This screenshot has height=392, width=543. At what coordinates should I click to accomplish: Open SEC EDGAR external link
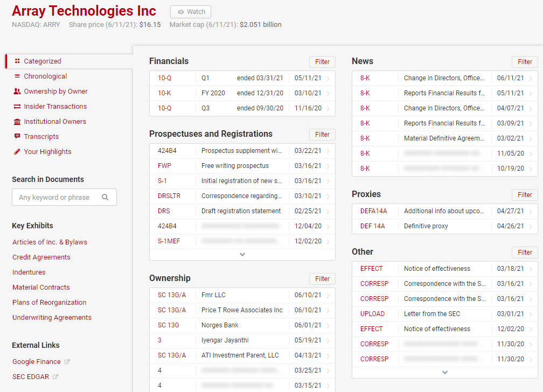[31, 377]
